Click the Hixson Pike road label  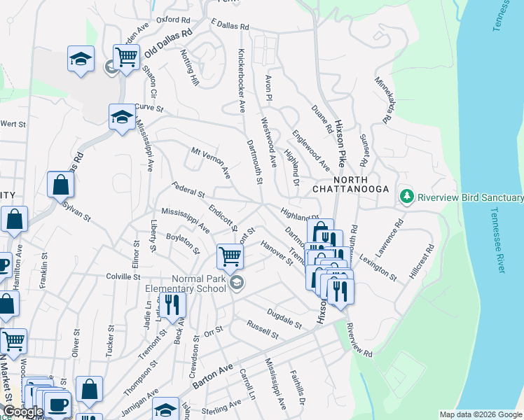(340, 143)
